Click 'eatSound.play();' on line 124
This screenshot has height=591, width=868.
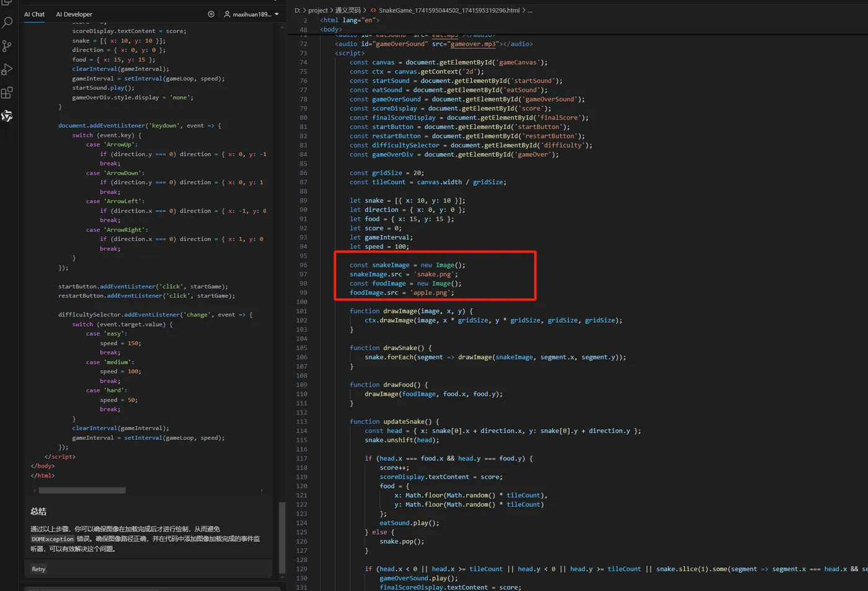409,523
